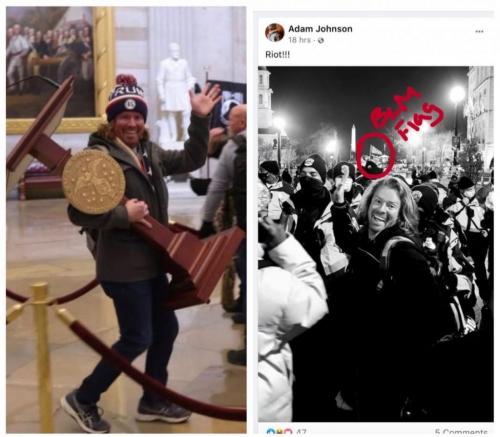
Task: Open the black-and-white street crowd photo
Action: 376,244
